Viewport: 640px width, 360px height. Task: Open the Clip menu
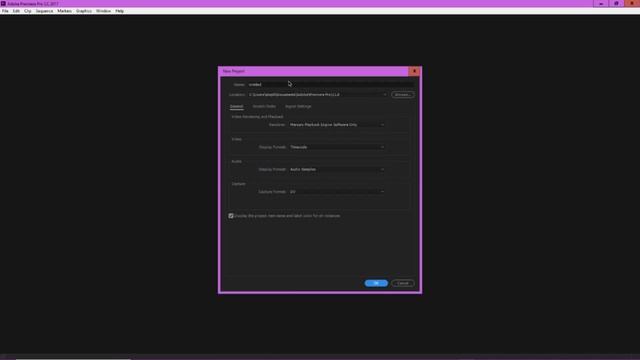point(28,11)
